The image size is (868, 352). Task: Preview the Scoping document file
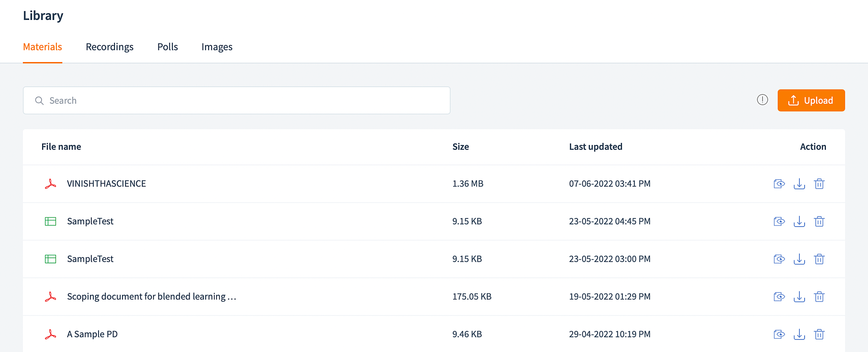pos(779,297)
